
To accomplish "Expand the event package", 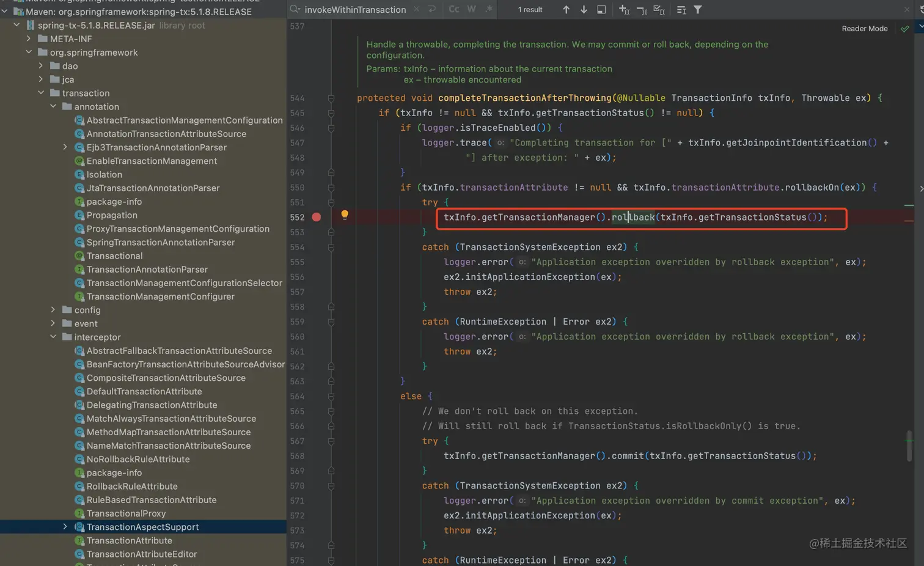I will tap(53, 324).
